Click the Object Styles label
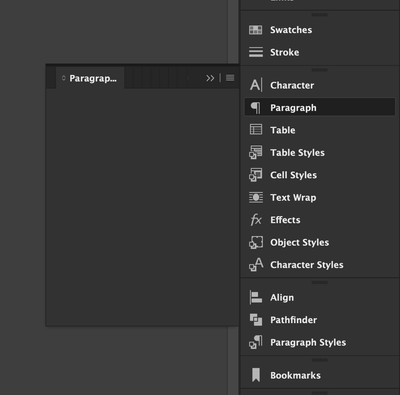The height and width of the screenshot is (395, 400). [299, 242]
